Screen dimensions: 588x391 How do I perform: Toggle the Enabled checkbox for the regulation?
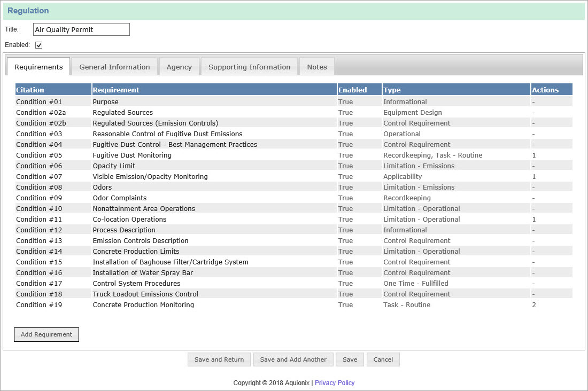pos(38,45)
